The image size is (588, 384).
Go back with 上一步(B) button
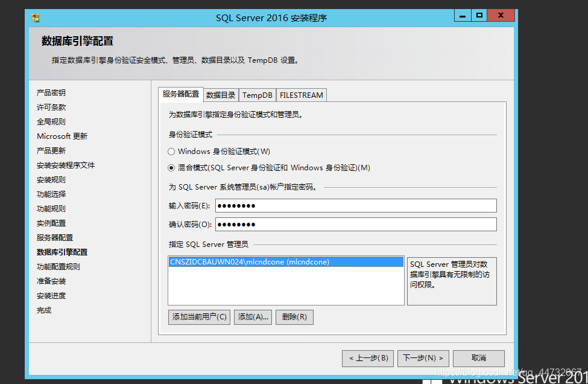(x=368, y=358)
